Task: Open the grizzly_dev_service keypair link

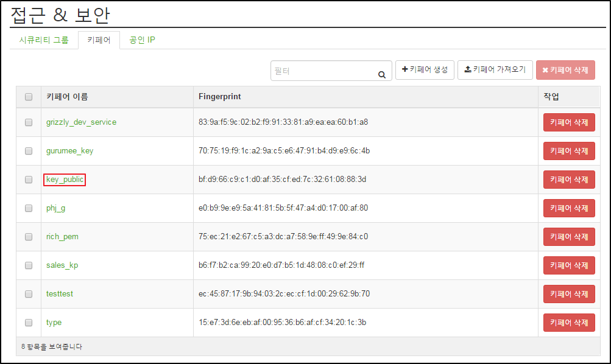Action: 81,122
